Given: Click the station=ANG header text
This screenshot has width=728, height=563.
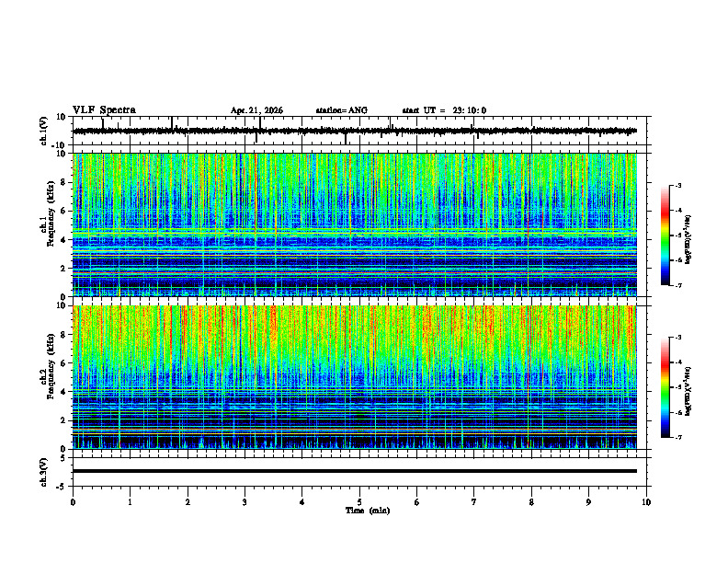Looking at the screenshot, I should coord(342,110).
